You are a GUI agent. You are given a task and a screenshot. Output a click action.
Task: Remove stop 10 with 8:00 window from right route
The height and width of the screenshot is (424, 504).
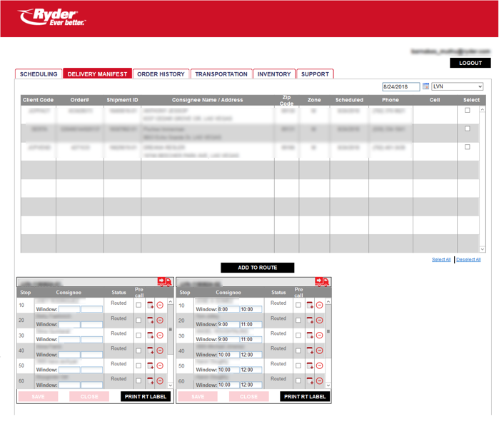coord(319,305)
